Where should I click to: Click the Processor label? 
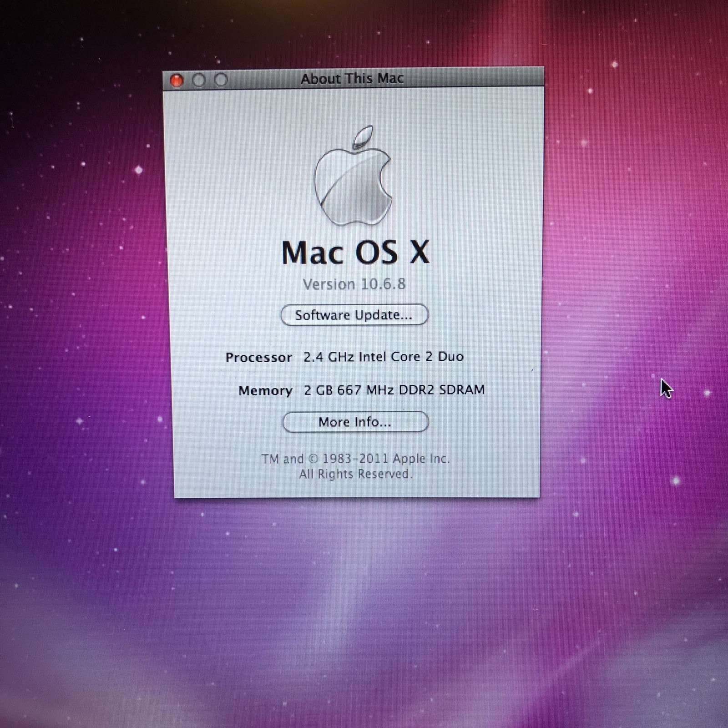259,358
